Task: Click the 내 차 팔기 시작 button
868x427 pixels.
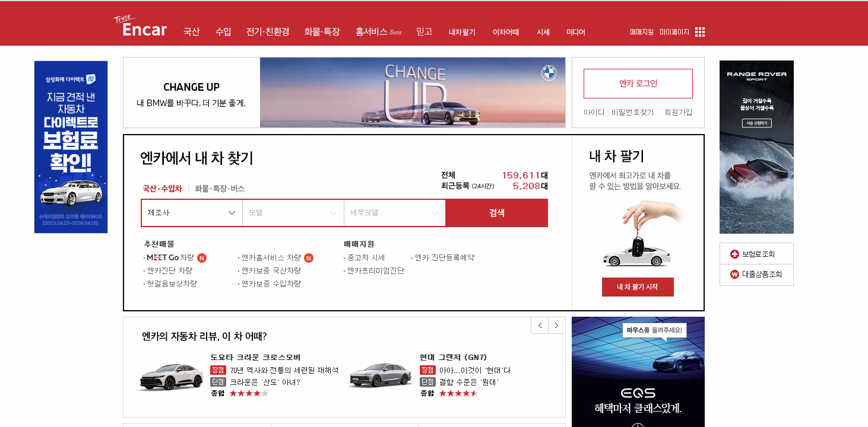Action: coord(638,286)
